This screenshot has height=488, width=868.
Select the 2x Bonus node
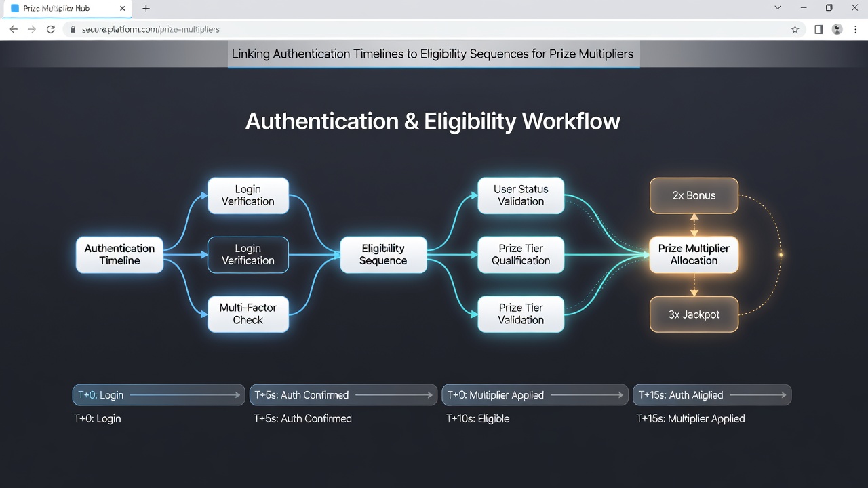[694, 196]
